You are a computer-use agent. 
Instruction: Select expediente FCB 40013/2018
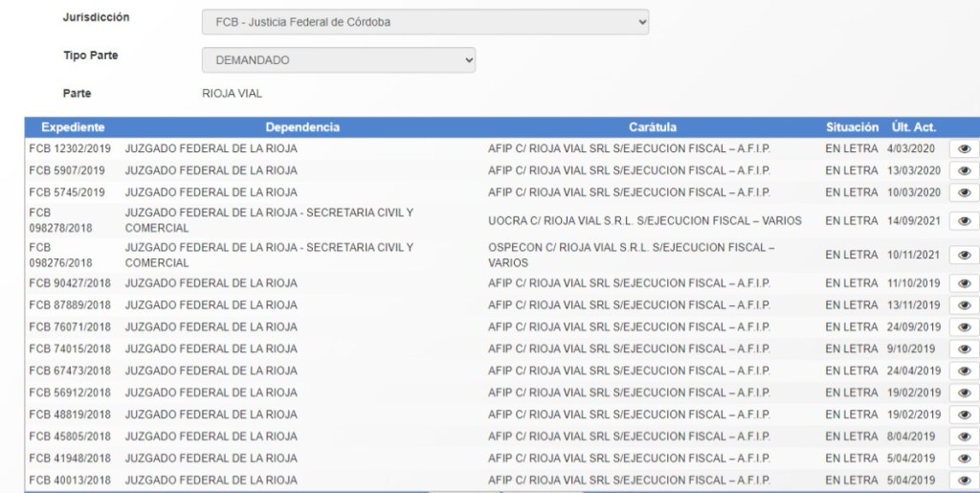[x=70, y=480]
